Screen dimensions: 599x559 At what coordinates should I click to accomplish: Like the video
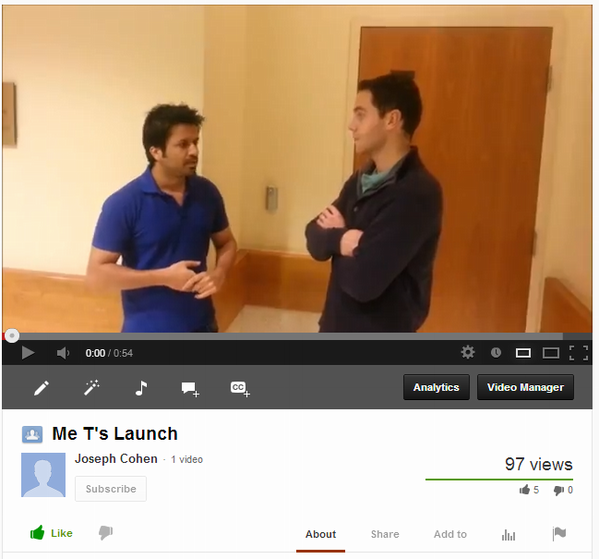click(52, 533)
